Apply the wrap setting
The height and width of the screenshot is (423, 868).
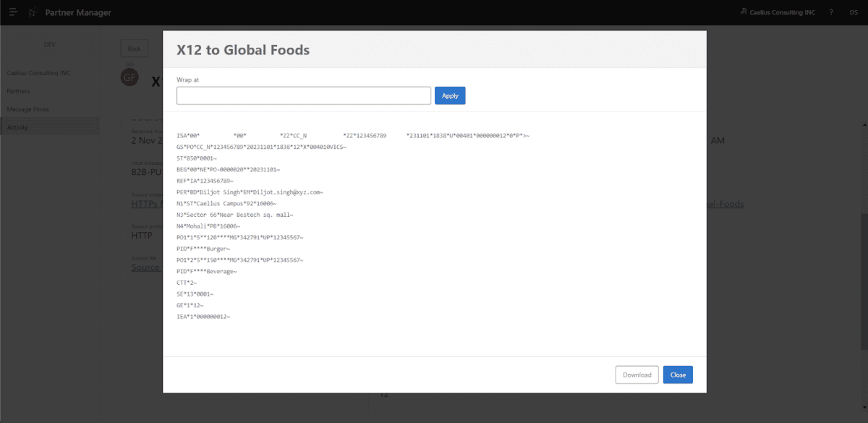450,95
